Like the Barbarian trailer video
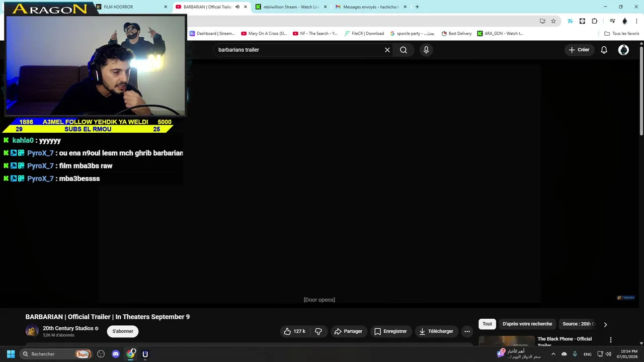This screenshot has height=362, width=644. (294, 331)
